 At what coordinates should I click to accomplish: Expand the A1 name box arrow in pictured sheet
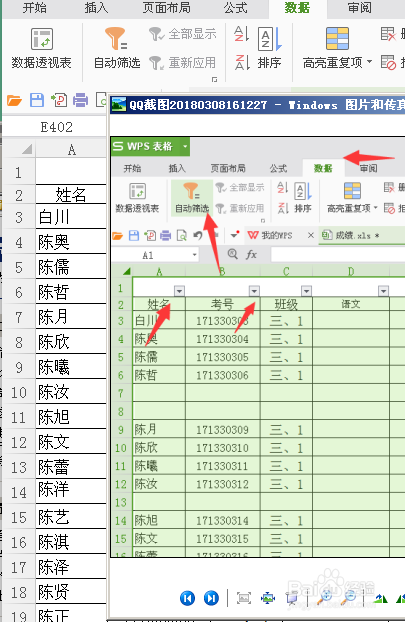click(195, 255)
